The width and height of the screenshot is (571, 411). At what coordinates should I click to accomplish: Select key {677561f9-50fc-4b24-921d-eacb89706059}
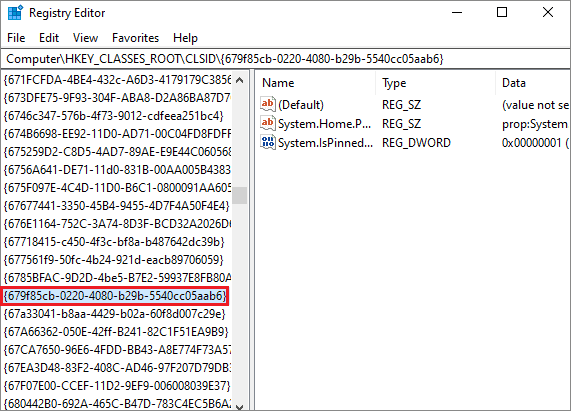[x=113, y=260]
